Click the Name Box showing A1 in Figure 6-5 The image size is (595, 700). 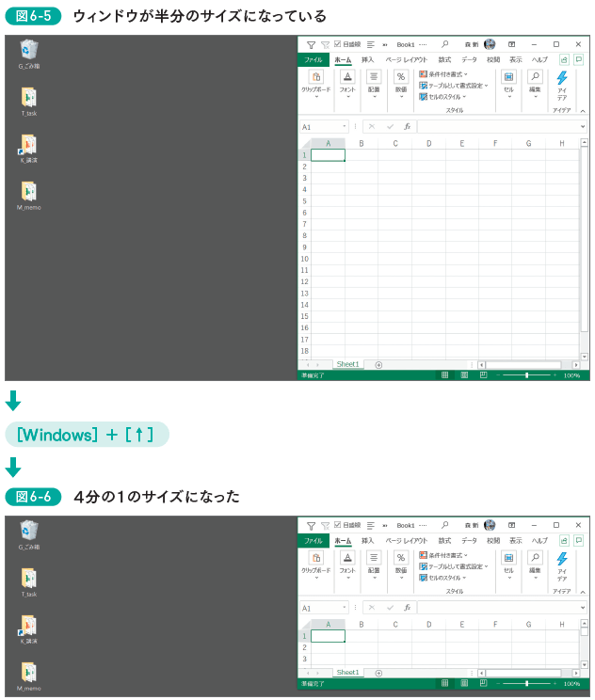(324, 127)
